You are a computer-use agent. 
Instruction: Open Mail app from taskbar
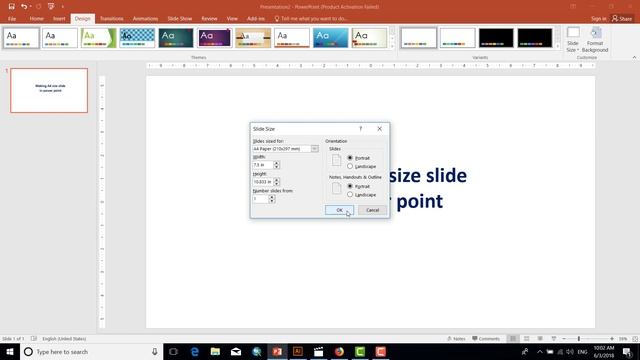coord(236,351)
